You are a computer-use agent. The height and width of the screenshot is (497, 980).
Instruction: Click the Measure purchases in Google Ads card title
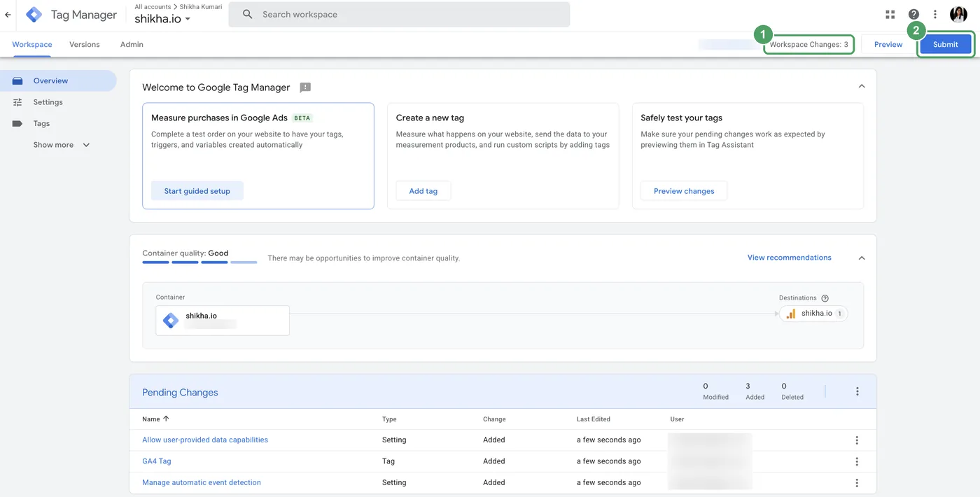click(x=219, y=118)
